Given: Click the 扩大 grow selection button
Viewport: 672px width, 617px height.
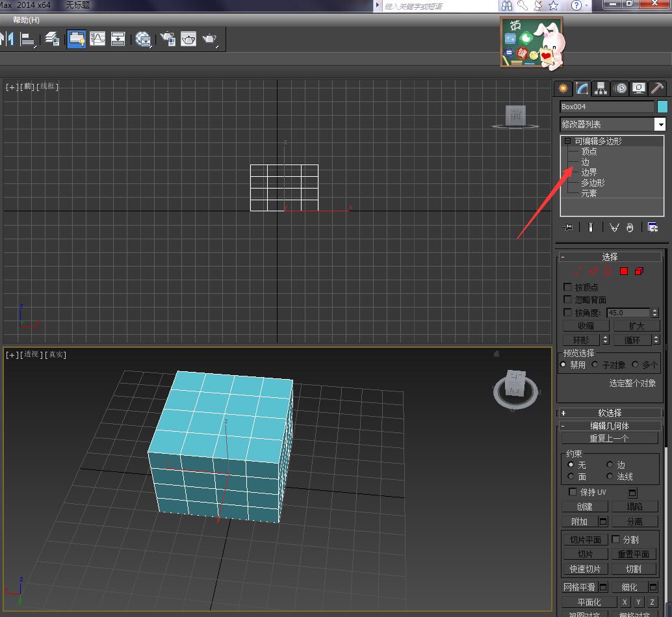Looking at the screenshot, I should 636,325.
